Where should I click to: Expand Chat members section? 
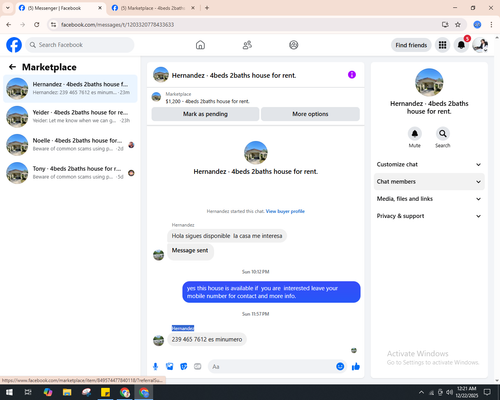429,182
